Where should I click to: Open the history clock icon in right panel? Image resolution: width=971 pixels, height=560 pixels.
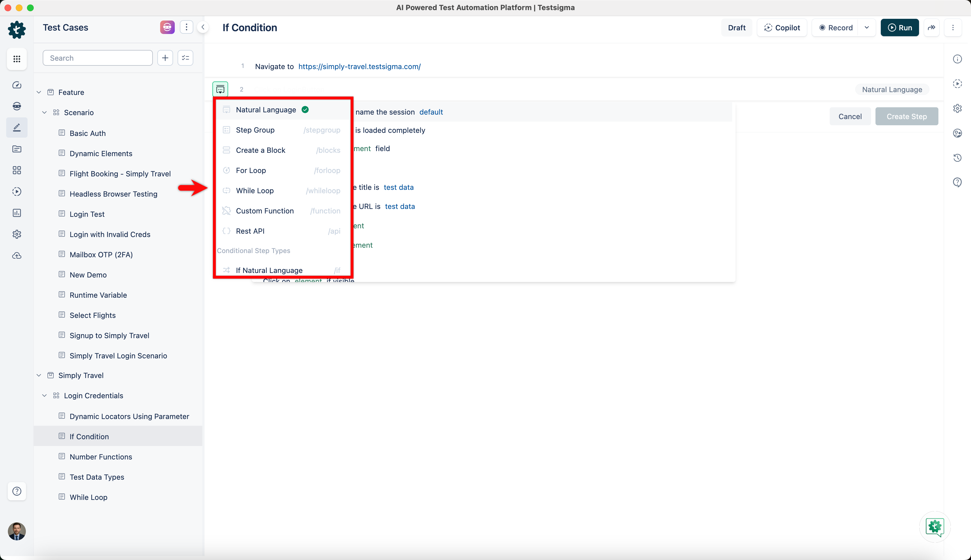(x=957, y=157)
